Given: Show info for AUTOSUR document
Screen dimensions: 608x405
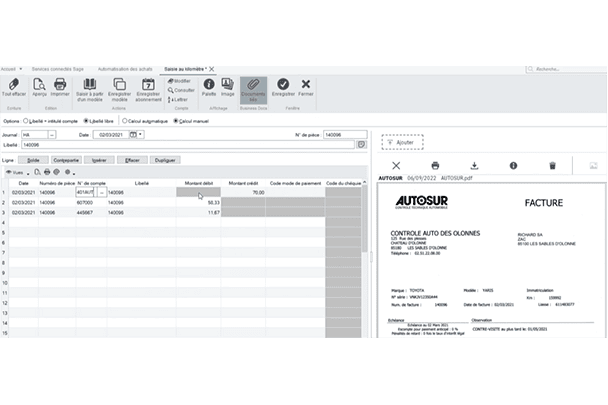Looking at the screenshot, I should (x=513, y=166).
